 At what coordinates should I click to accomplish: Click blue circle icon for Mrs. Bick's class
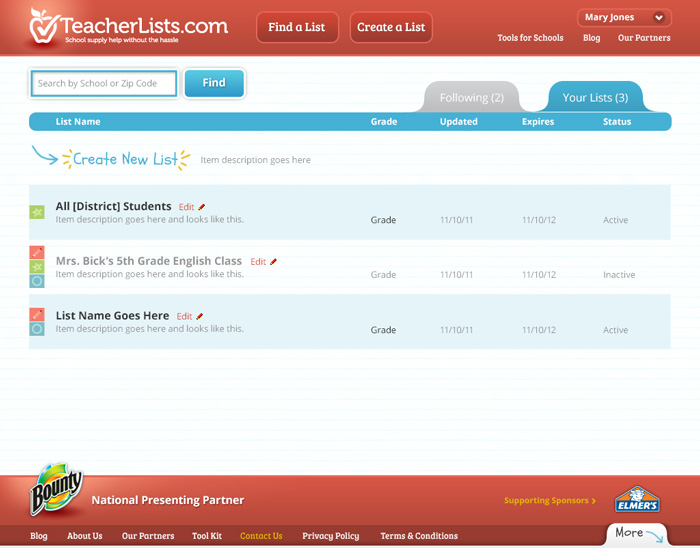pos(37,281)
